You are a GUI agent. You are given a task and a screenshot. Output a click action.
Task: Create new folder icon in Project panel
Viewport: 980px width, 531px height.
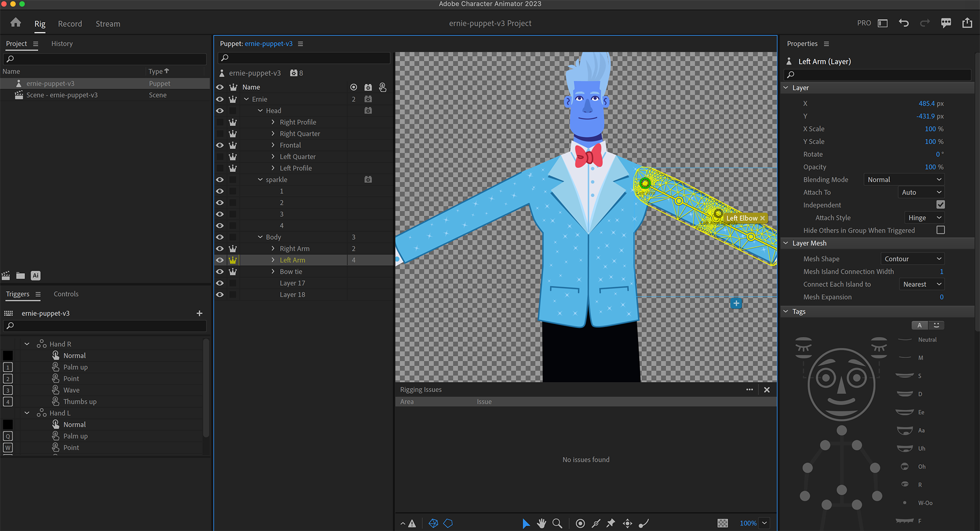(21, 276)
